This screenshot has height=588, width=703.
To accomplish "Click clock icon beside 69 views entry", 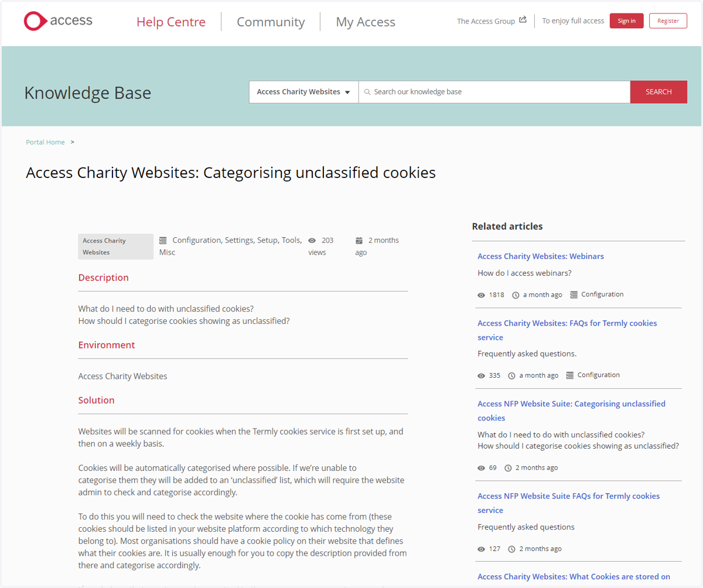I will pyautogui.click(x=508, y=468).
